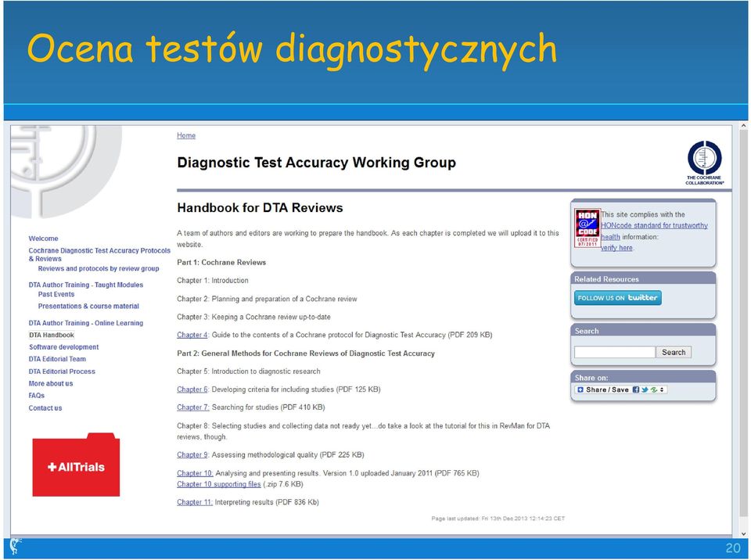751x560 pixels.
Task: Click the HONcode certification badge
Action: click(x=588, y=228)
